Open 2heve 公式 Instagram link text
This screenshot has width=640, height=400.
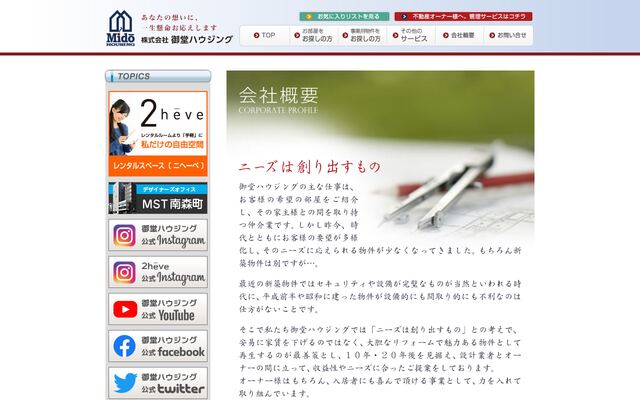click(173, 272)
